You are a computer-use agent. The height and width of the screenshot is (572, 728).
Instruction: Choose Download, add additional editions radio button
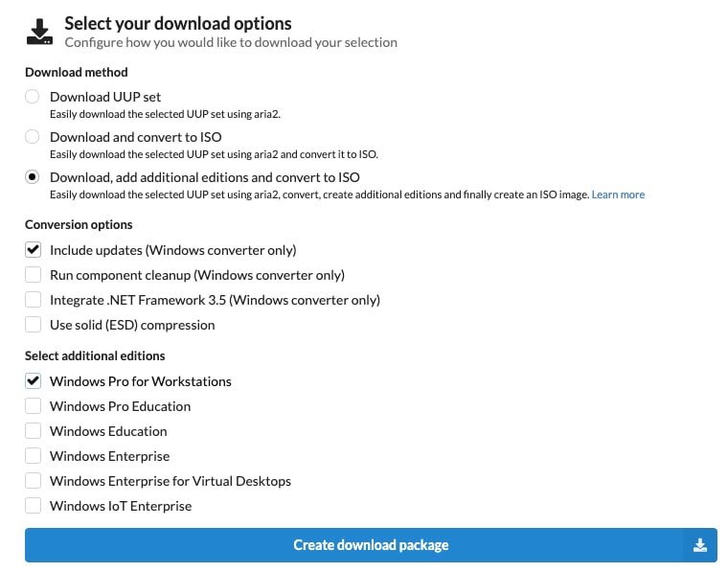coord(32,177)
